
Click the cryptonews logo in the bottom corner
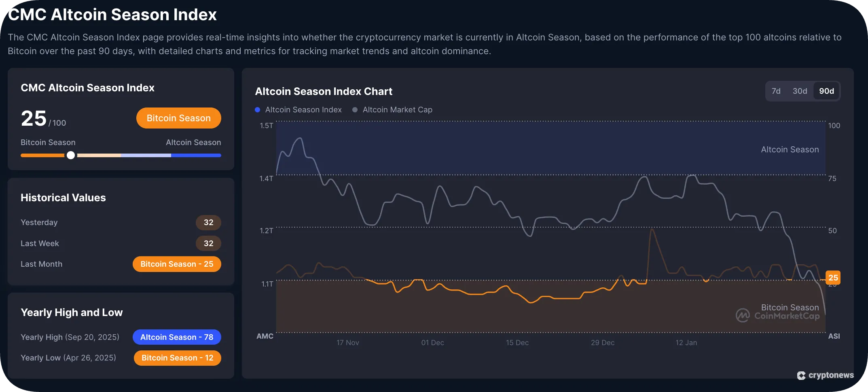point(825,375)
